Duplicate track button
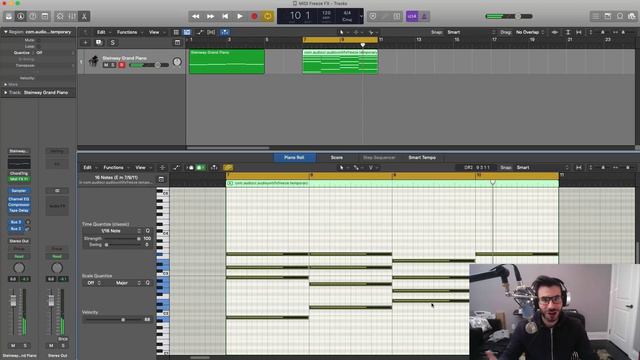 98,42
